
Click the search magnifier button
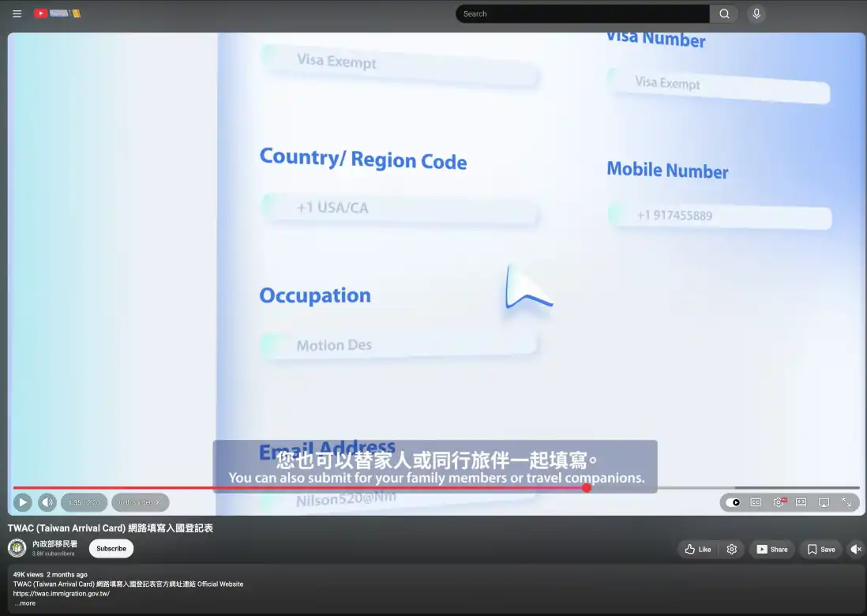tap(724, 14)
